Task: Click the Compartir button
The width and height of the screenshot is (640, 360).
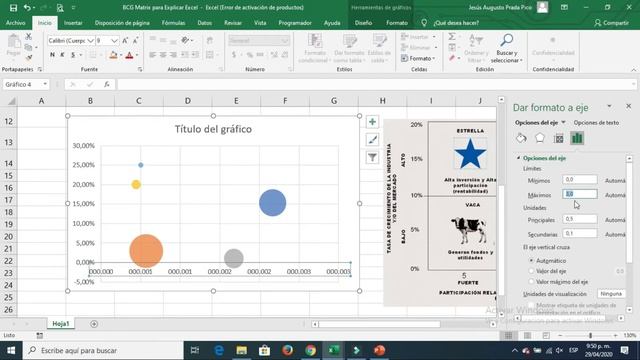Action: 611,23
